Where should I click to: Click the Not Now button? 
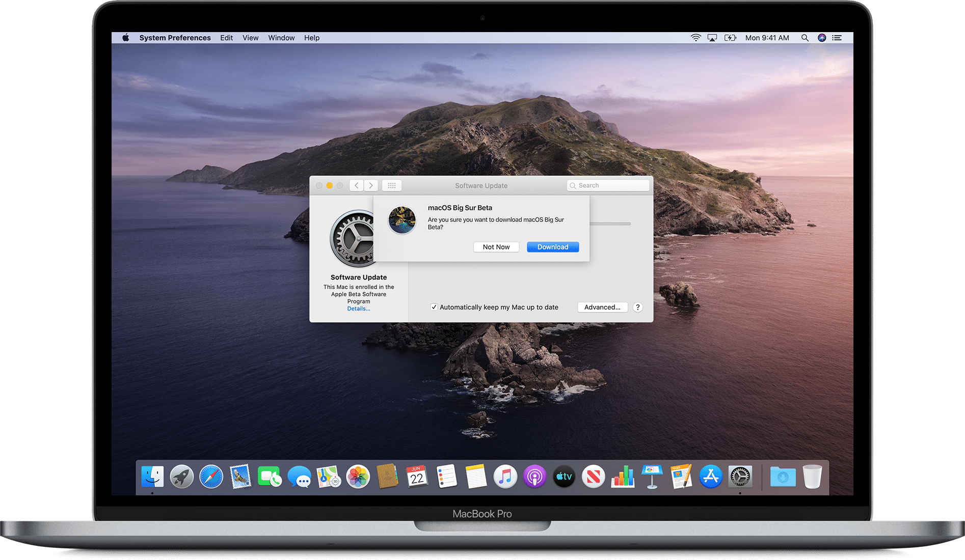coord(496,247)
